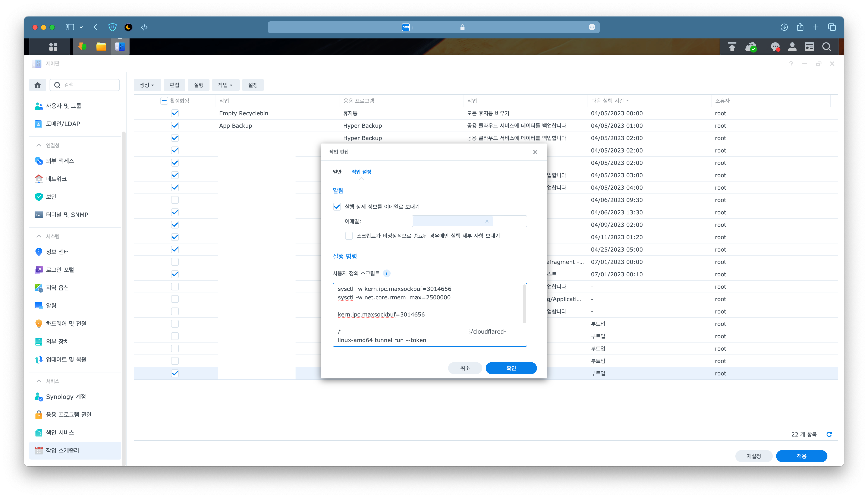Screen dimensions: 868x498
Task: Open the 생성 dropdown menu
Action: point(147,85)
